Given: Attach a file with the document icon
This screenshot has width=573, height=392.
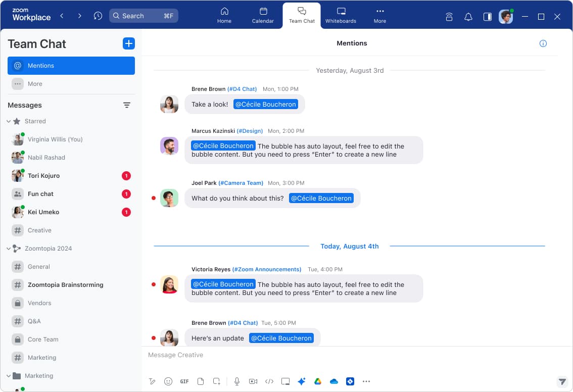Looking at the screenshot, I should pyautogui.click(x=200, y=381).
